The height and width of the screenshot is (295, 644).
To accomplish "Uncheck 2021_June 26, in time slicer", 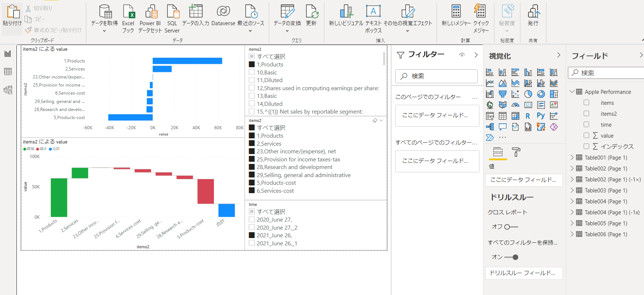I will [252, 235].
